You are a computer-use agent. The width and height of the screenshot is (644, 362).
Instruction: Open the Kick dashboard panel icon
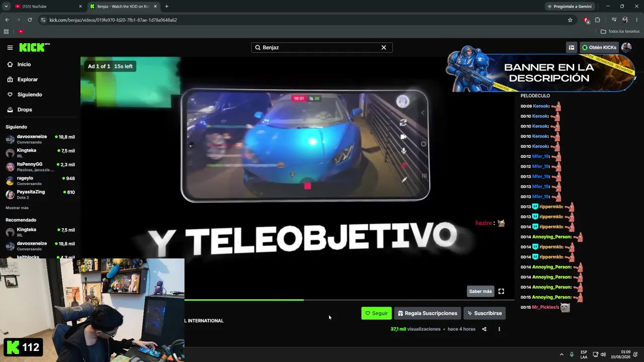click(x=572, y=47)
